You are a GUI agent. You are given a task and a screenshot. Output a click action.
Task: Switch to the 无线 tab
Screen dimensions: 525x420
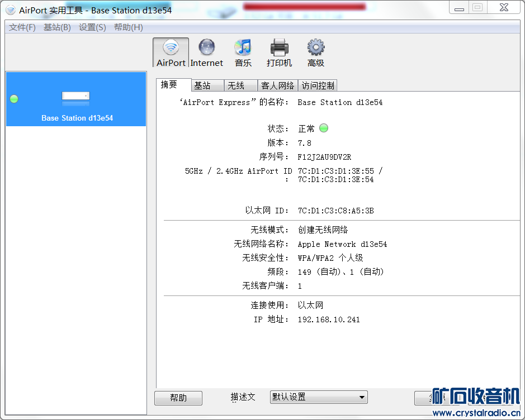coord(240,85)
